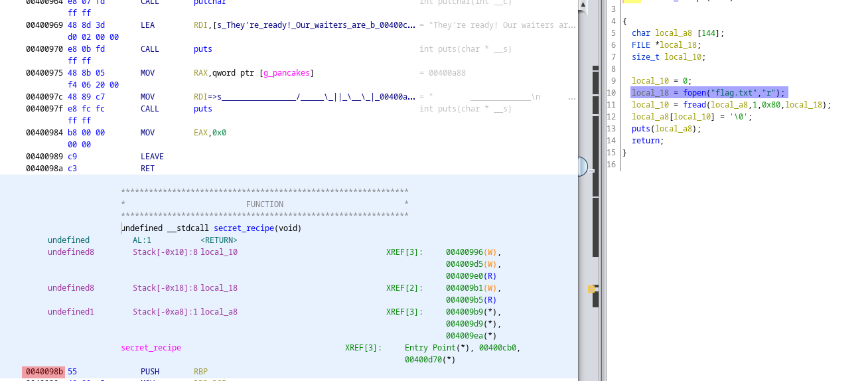Select highlighted address 0040098b
The image size is (868, 381).
[43, 372]
